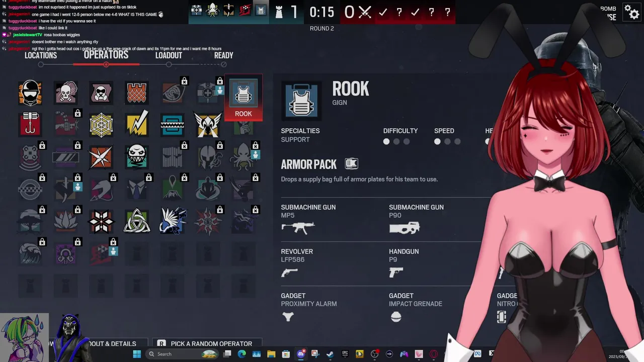Image resolution: width=644 pixels, height=362 pixels.
Task: Open File Explorer from the taskbar
Action: point(271,354)
